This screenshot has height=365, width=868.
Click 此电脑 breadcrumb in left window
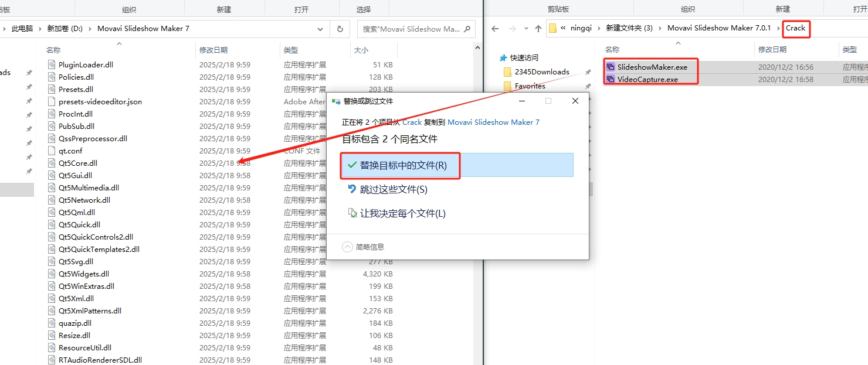coord(22,28)
